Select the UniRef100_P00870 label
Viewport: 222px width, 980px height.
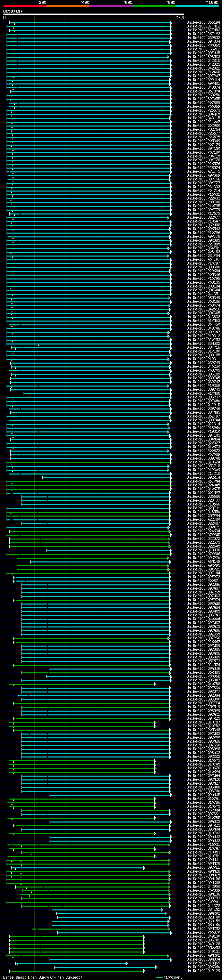click(x=203, y=932)
